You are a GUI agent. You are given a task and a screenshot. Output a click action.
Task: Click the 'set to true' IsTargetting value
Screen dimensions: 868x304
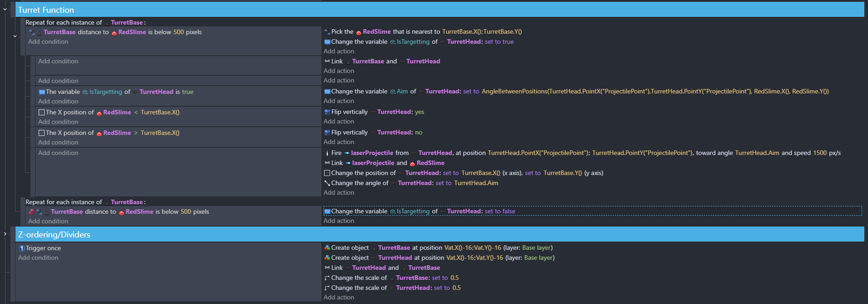click(x=499, y=42)
